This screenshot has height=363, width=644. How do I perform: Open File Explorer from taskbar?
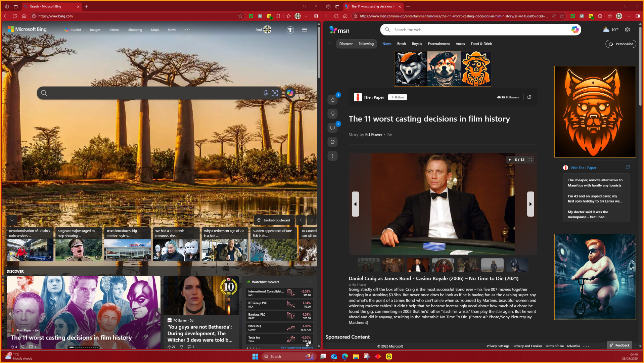[356, 357]
